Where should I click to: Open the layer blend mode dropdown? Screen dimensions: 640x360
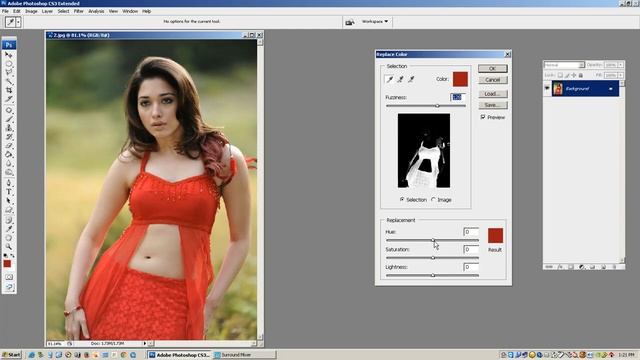[564, 65]
